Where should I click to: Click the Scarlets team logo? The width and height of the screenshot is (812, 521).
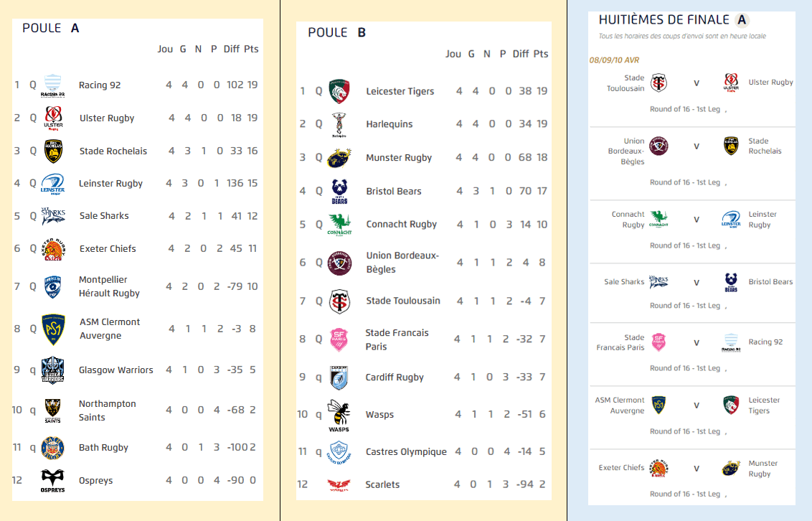click(x=339, y=484)
